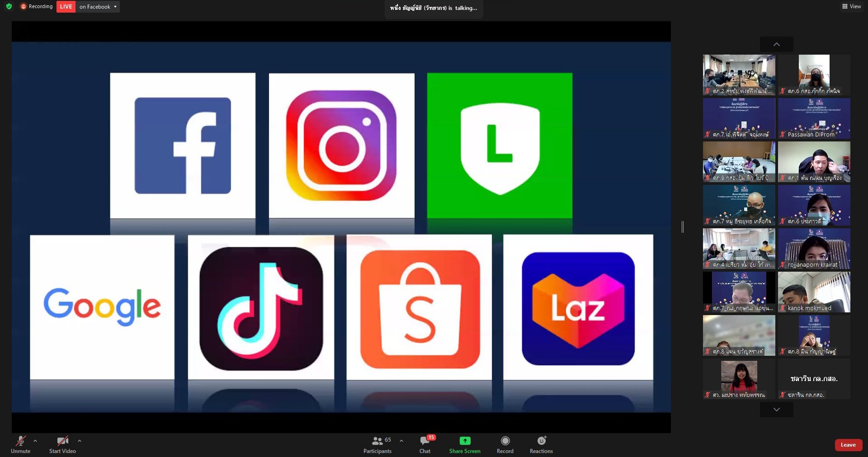This screenshot has height=457, width=868.
Task: Click the chat unread badge 15
Action: point(431,437)
